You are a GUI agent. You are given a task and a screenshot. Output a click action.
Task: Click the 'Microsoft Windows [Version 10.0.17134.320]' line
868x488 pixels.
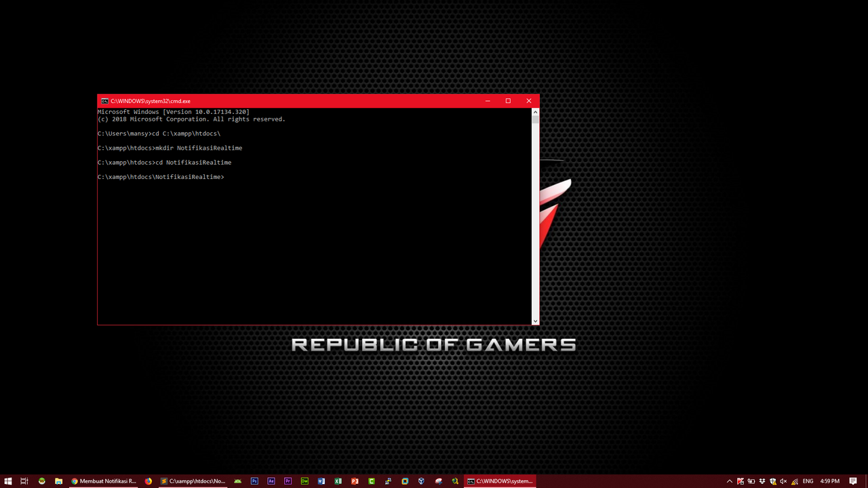click(174, 112)
